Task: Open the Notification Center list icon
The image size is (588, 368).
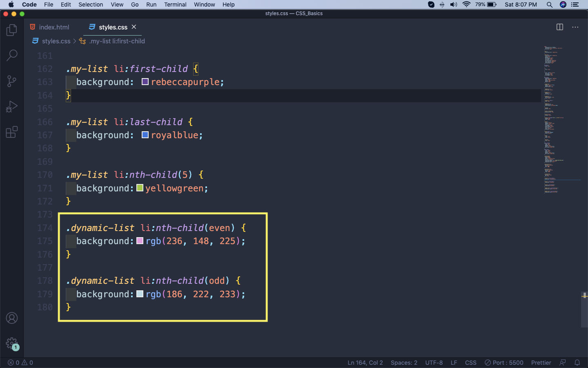Action: 575,4
